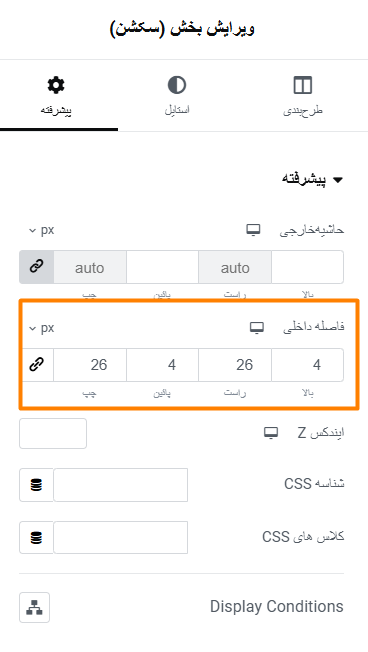
Task: Switch to the Style tab
Action: 177,96
